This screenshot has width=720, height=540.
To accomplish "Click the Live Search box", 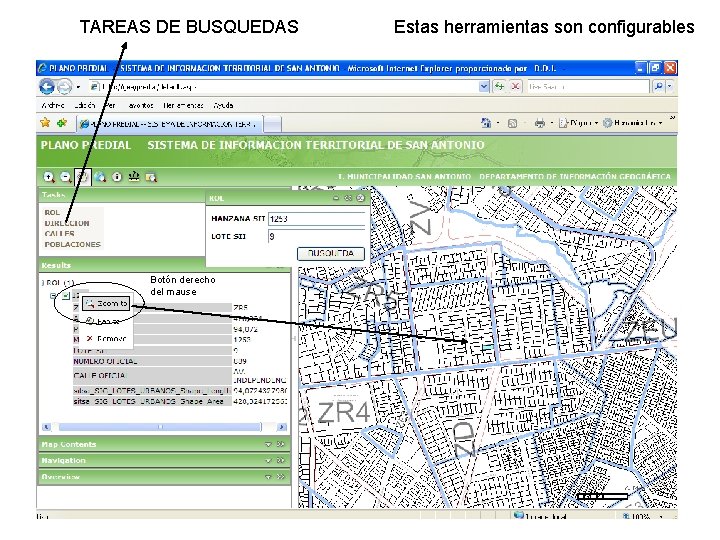I will click(588, 86).
